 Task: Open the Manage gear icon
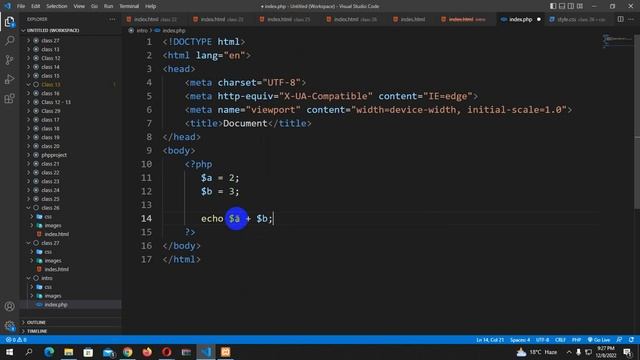[9, 325]
